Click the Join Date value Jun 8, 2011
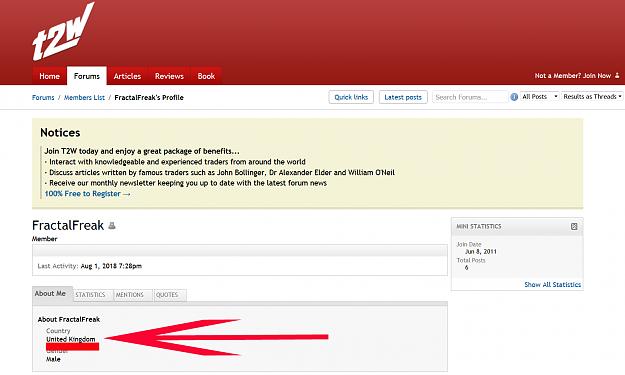The image size is (625, 375). 481,251
